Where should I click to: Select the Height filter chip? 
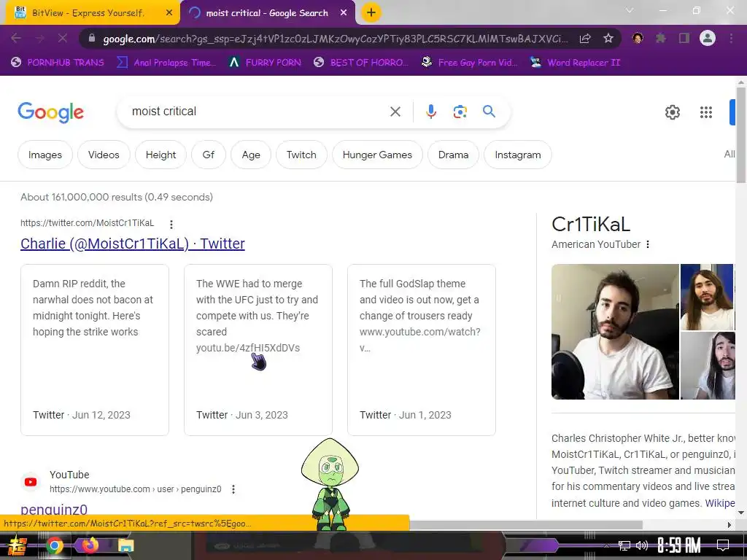pos(160,155)
